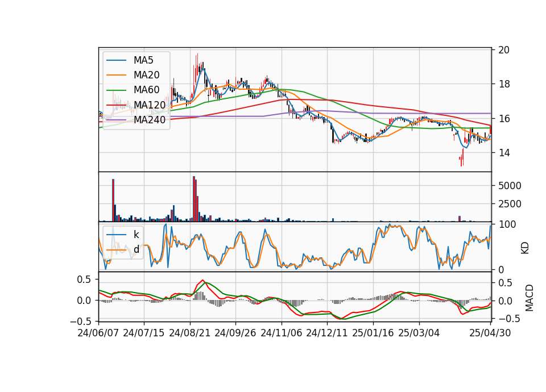Click the tallest volume bar near 24/08/21
Viewport: 546px width, 392px height.
pyautogui.click(x=194, y=199)
